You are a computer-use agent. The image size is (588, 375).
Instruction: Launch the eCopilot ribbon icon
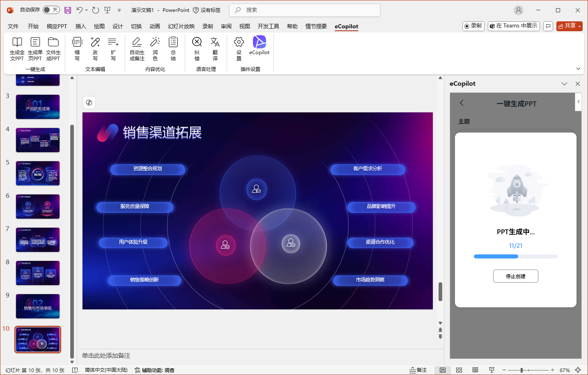point(259,42)
